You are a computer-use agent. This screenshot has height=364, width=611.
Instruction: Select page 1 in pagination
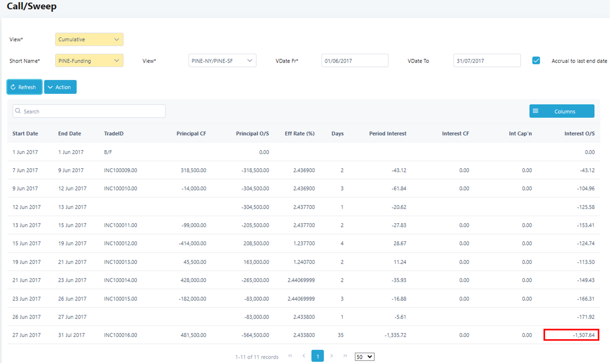coord(317,356)
